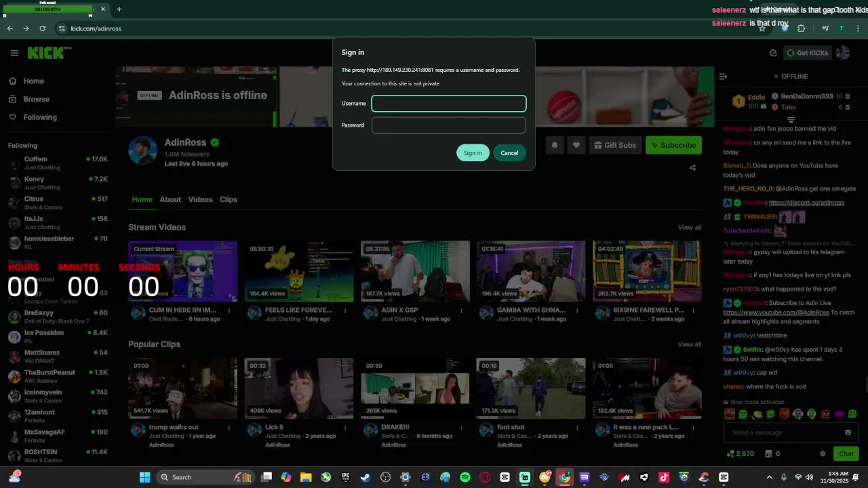View all Popular Clips
Image resolution: width=868 pixels, height=488 pixels.
(689, 344)
